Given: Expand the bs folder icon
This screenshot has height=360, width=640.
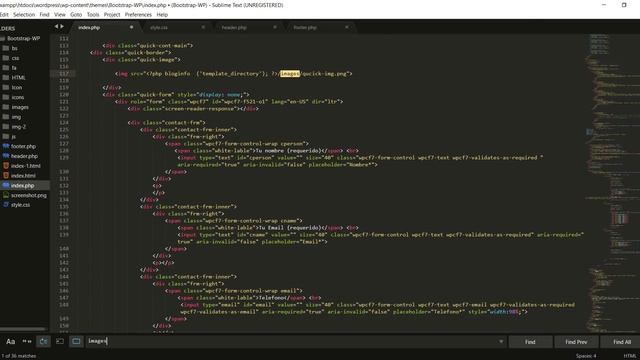Looking at the screenshot, I should [x=5, y=48].
